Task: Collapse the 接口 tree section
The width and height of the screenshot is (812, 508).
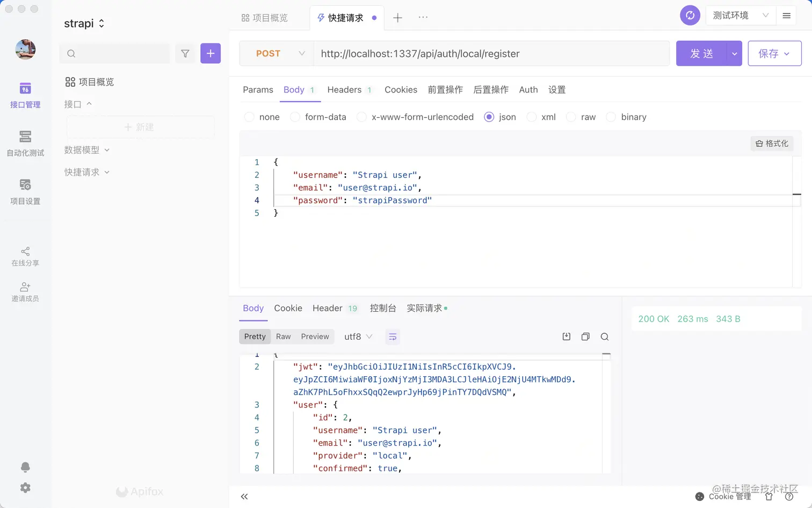Action: click(78, 104)
